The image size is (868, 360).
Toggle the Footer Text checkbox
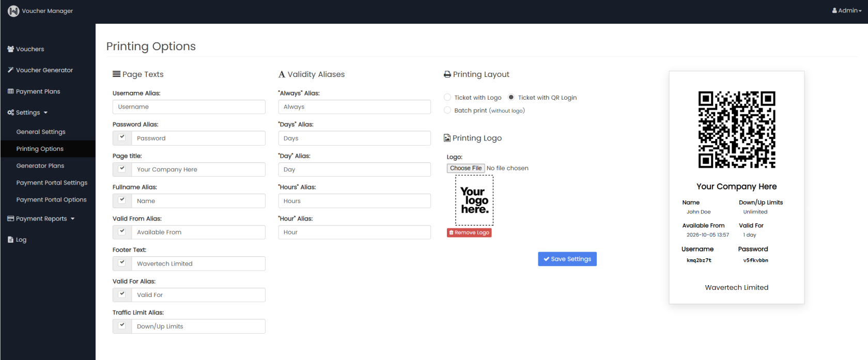pyautogui.click(x=122, y=263)
